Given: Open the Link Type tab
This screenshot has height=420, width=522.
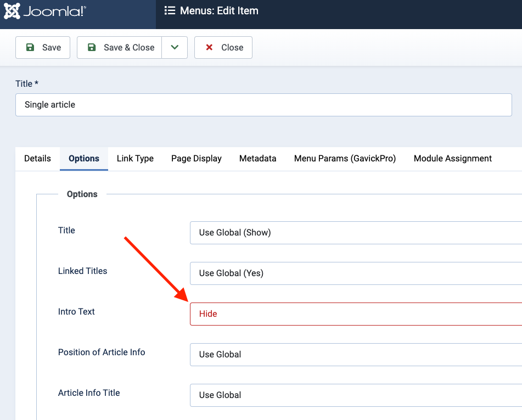Looking at the screenshot, I should coord(135,159).
